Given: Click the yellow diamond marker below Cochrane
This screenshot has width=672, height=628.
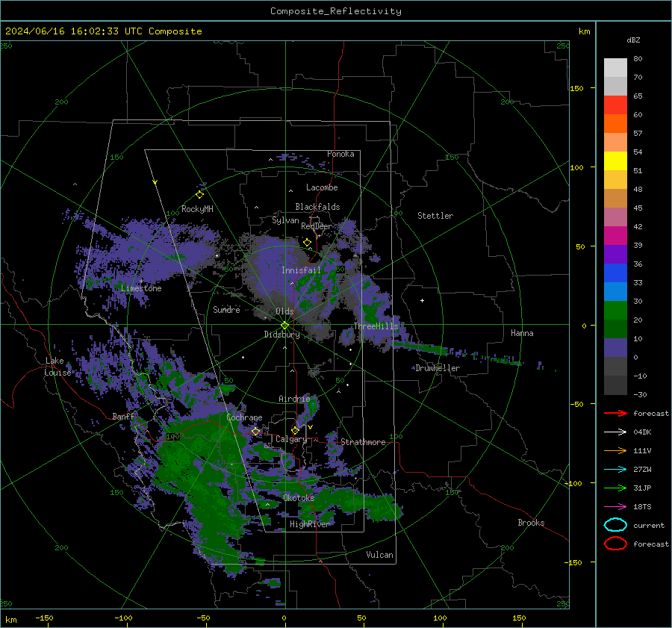Looking at the screenshot, I should [x=256, y=431].
